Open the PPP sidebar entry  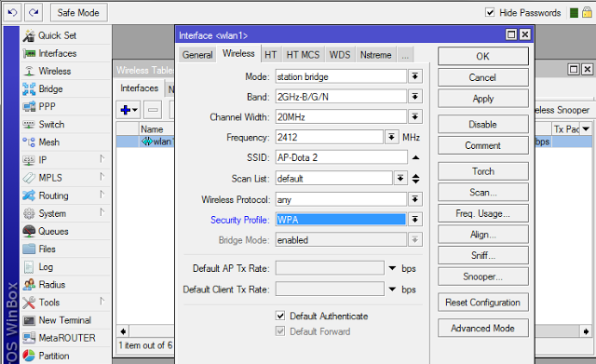(x=66, y=106)
